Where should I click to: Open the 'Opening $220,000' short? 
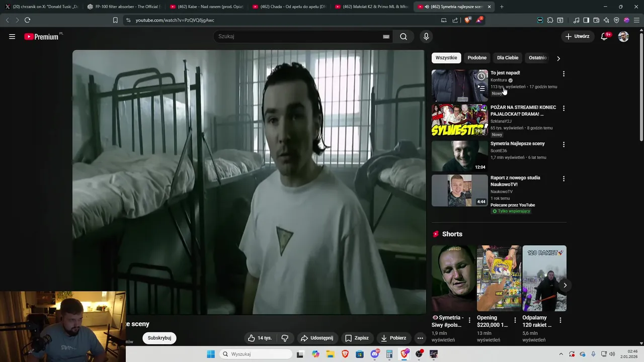[x=499, y=279]
